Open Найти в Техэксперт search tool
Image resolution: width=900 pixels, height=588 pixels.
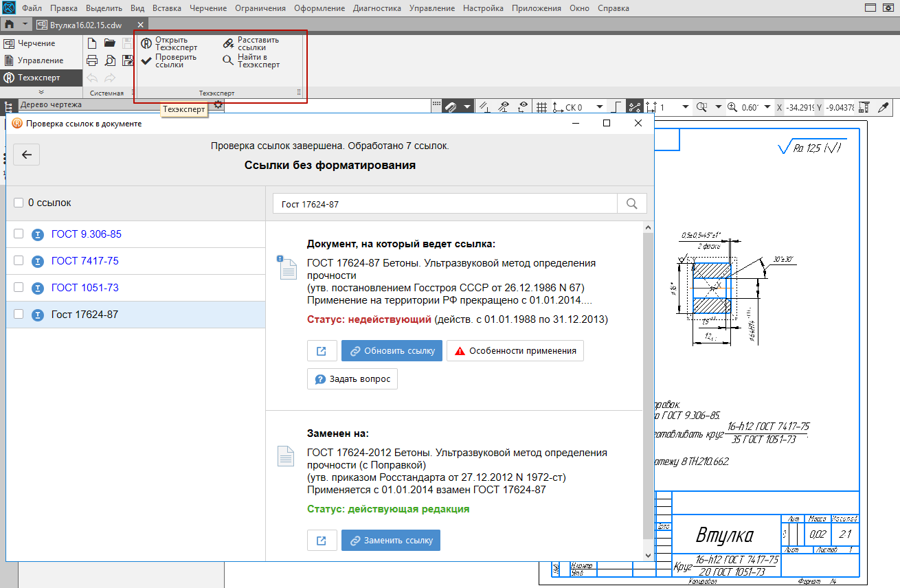click(229, 60)
